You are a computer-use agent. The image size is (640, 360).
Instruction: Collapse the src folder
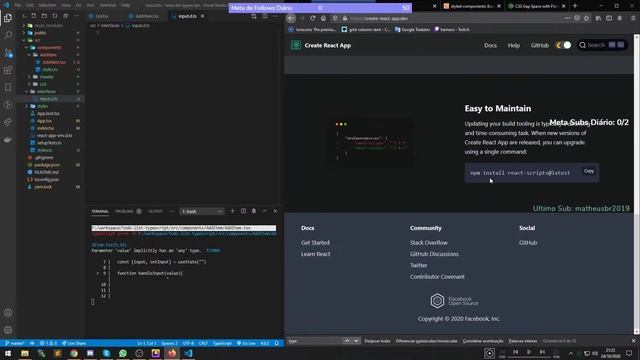tap(37, 40)
